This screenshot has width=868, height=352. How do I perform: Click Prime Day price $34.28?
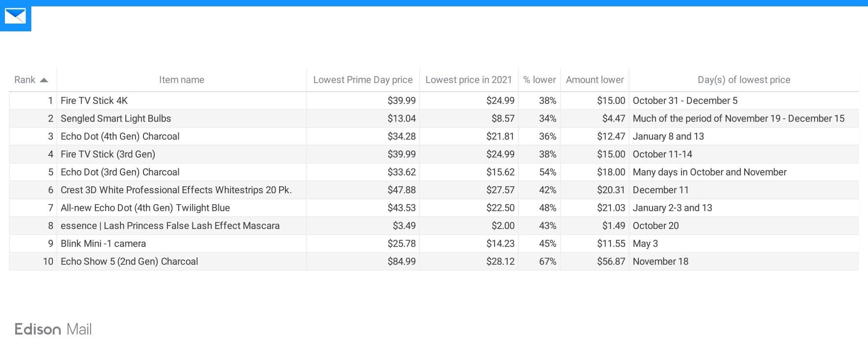[x=401, y=136]
